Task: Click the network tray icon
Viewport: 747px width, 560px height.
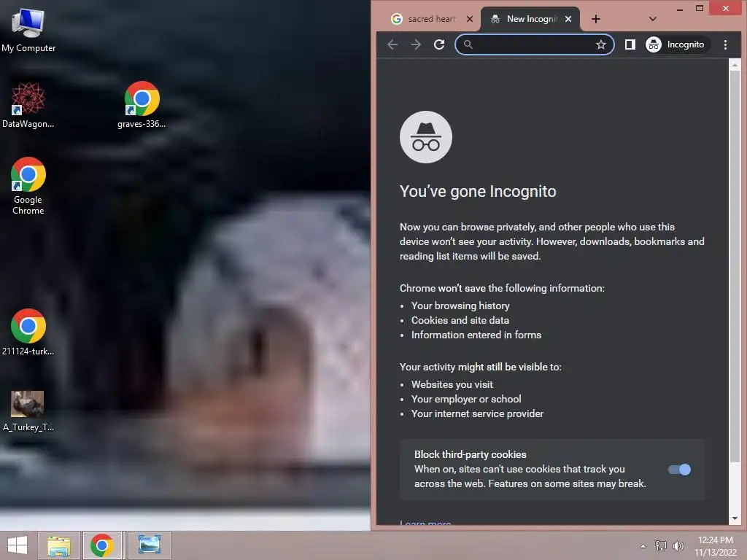Action: [661, 545]
